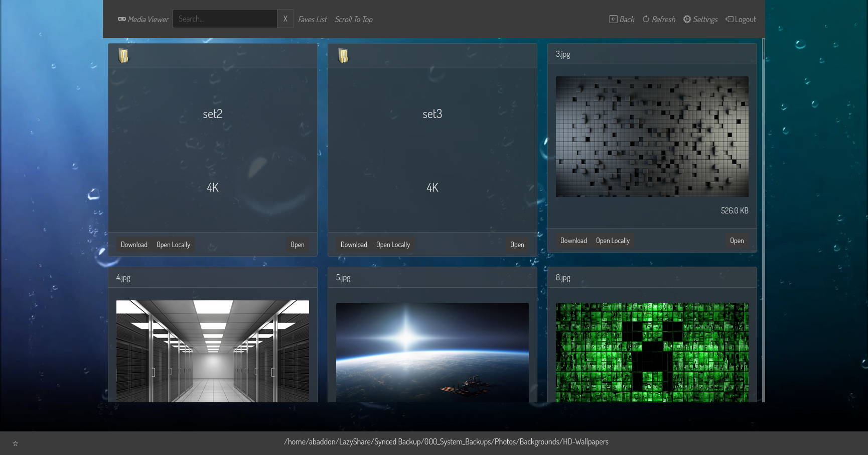Open set3 folder locally
Viewport: 868px width, 455px height.
click(393, 245)
